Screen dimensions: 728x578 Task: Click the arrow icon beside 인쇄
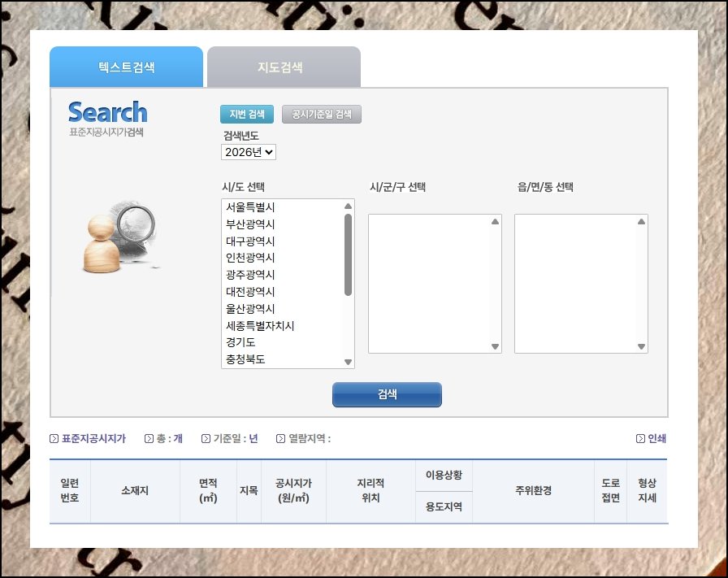tap(640, 439)
